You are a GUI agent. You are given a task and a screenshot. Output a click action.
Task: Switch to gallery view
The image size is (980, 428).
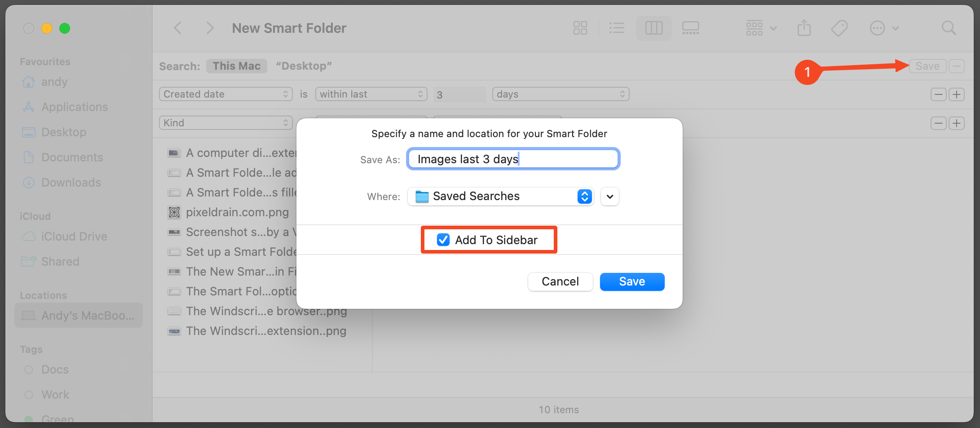tap(690, 28)
